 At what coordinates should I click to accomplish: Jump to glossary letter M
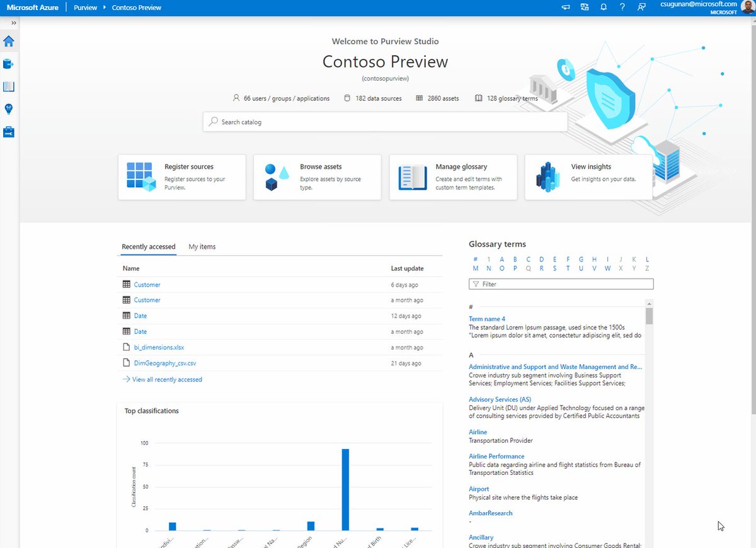pyautogui.click(x=476, y=268)
